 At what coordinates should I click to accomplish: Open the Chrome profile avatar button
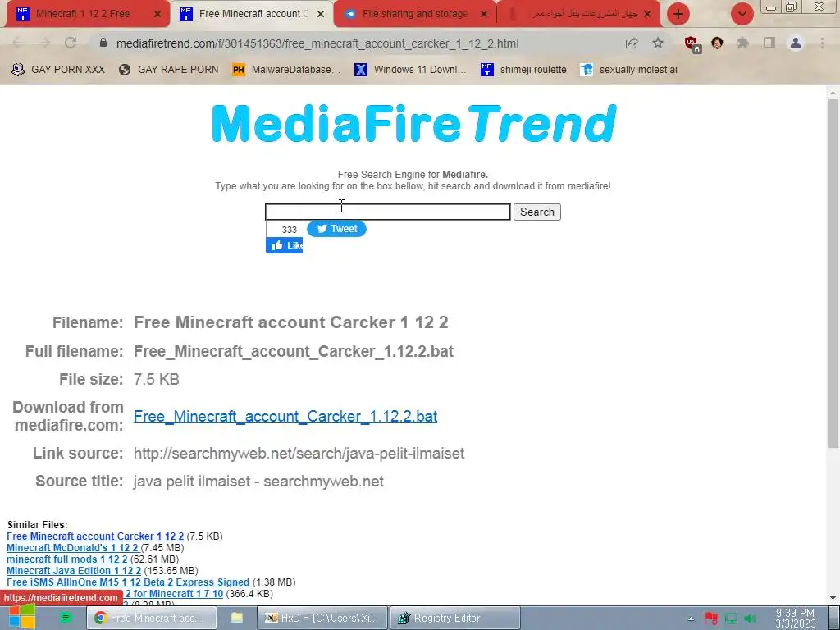(x=796, y=43)
